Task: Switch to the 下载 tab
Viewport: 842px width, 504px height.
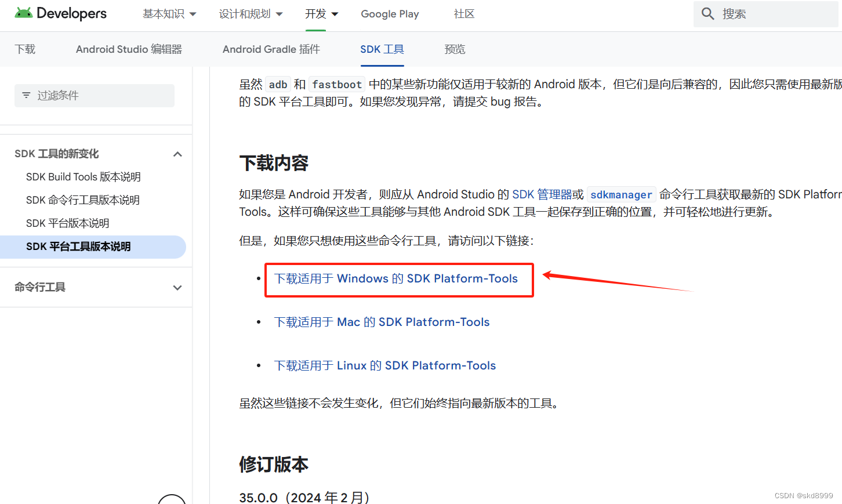Action: tap(25, 49)
